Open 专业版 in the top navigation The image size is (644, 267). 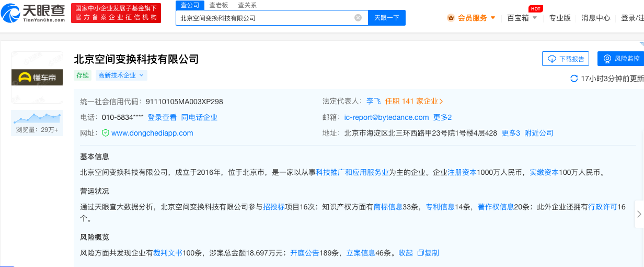560,18
